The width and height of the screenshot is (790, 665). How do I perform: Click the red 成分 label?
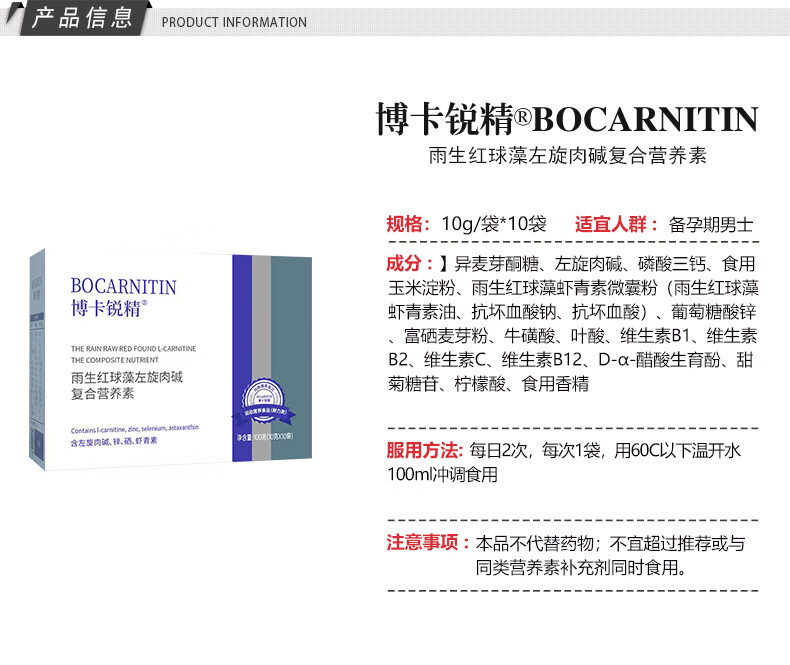pos(408,264)
